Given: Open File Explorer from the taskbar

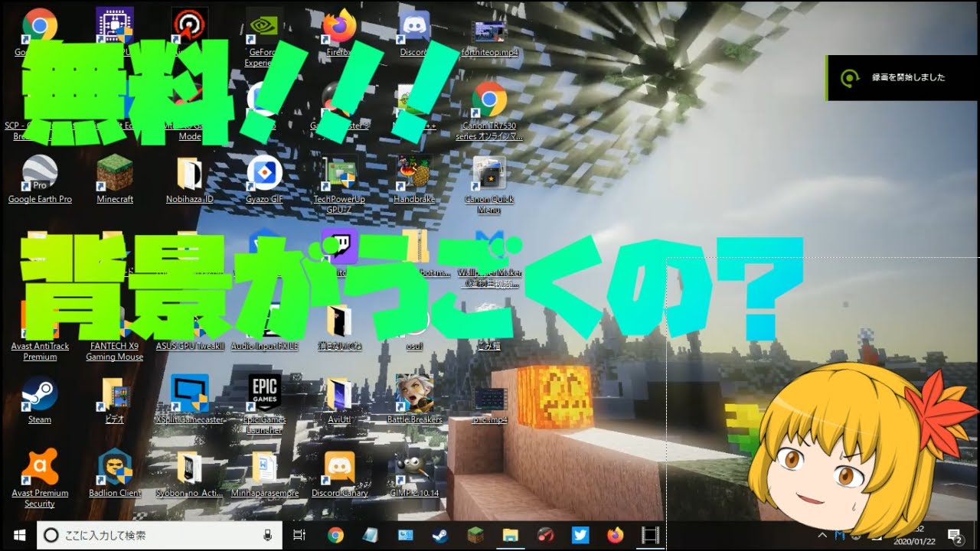Looking at the screenshot, I should (510, 536).
